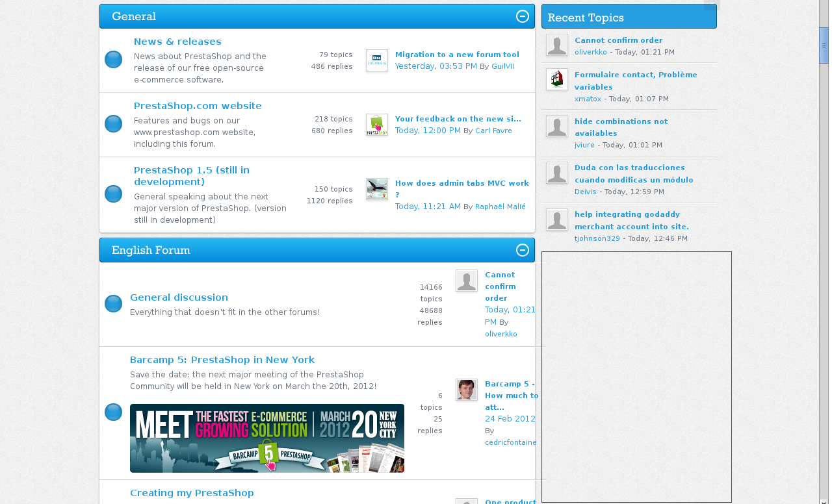Open the PrestaShop.com website forum
The height and width of the screenshot is (504, 832).
point(198,106)
